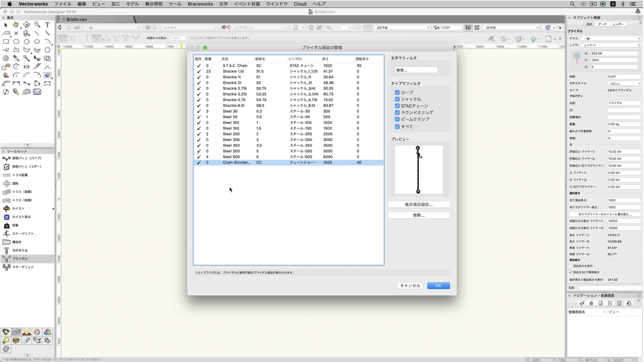Open macOS Spotlight search

572,4
